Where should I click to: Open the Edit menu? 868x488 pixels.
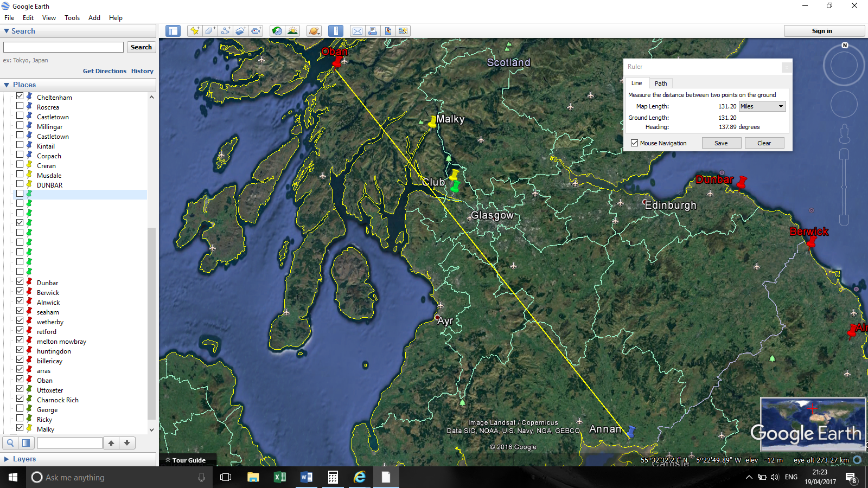coord(28,18)
